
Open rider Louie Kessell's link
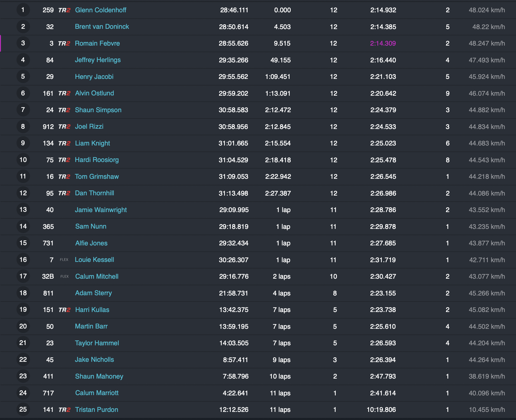click(94, 260)
